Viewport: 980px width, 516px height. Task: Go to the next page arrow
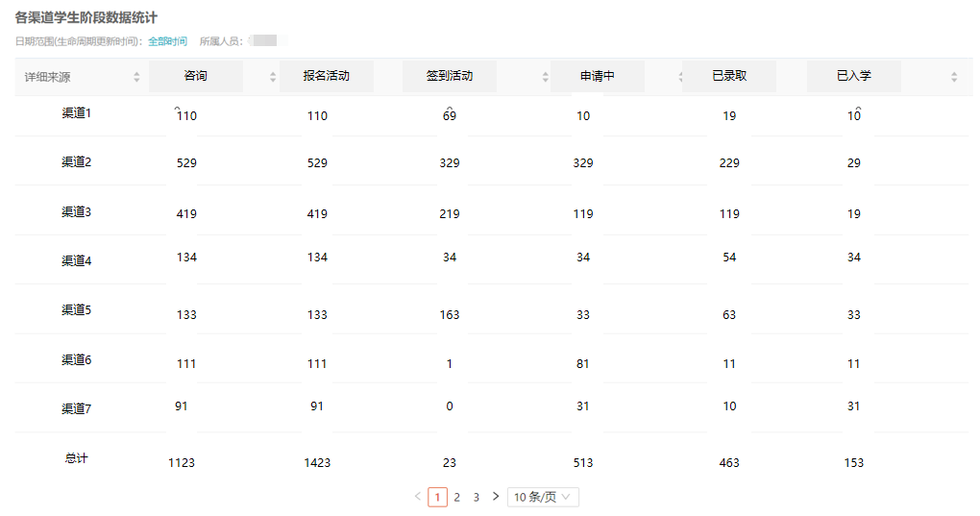pyautogui.click(x=496, y=497)
